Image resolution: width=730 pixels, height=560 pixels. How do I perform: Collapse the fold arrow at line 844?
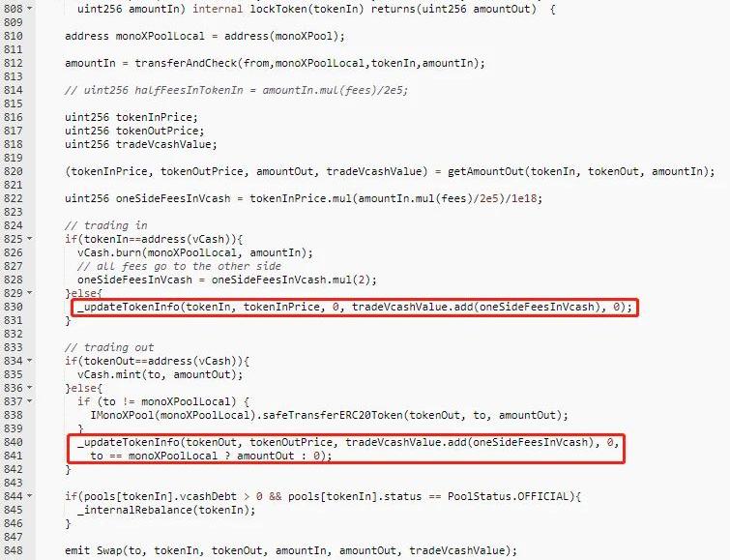tap(30, 496)
